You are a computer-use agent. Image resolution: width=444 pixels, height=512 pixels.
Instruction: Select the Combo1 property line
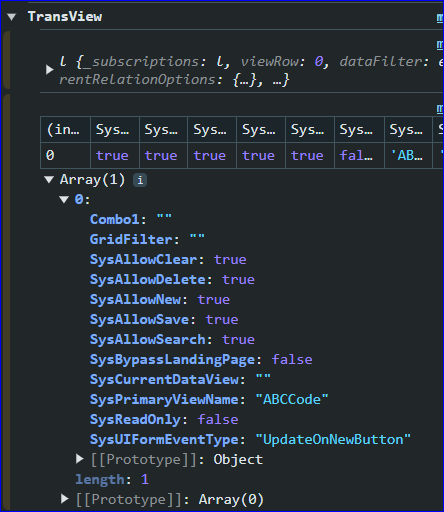click(x=131, y=219)
